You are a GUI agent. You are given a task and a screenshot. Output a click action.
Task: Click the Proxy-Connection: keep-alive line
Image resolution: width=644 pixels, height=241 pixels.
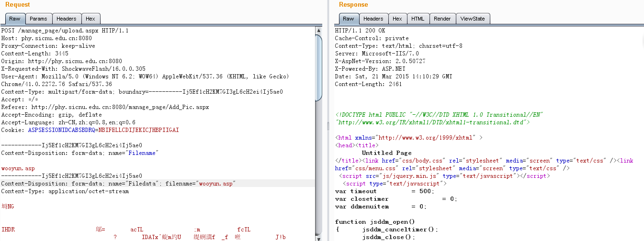point(48,46)
